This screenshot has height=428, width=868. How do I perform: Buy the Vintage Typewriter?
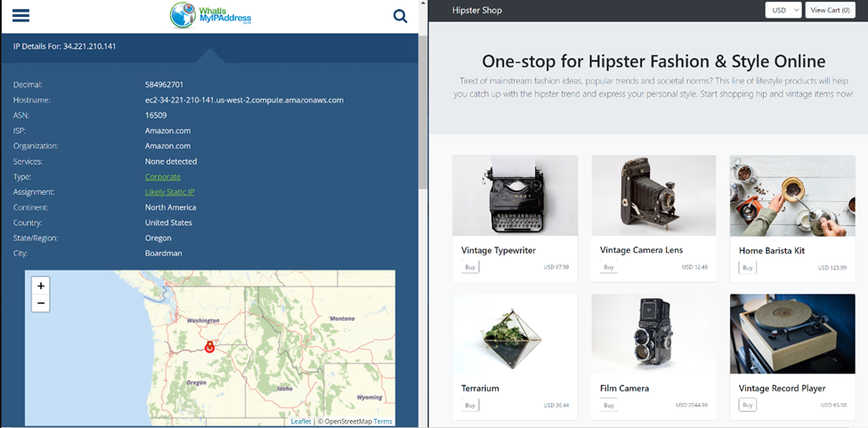tap(469, 267)
